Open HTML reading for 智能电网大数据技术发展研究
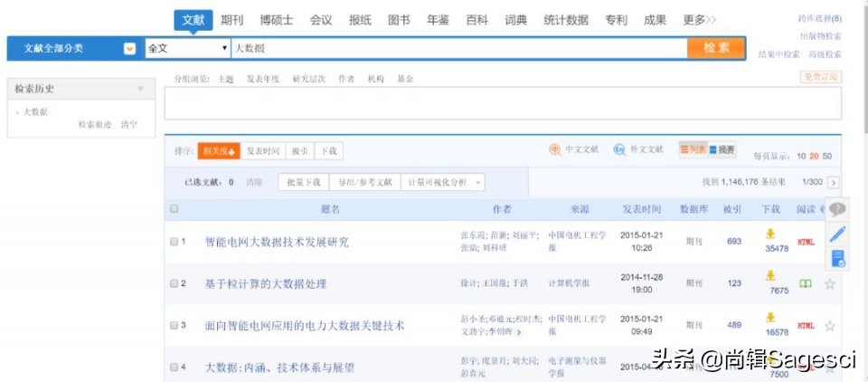The image size is (868, 382). click(x=806, y=243)
